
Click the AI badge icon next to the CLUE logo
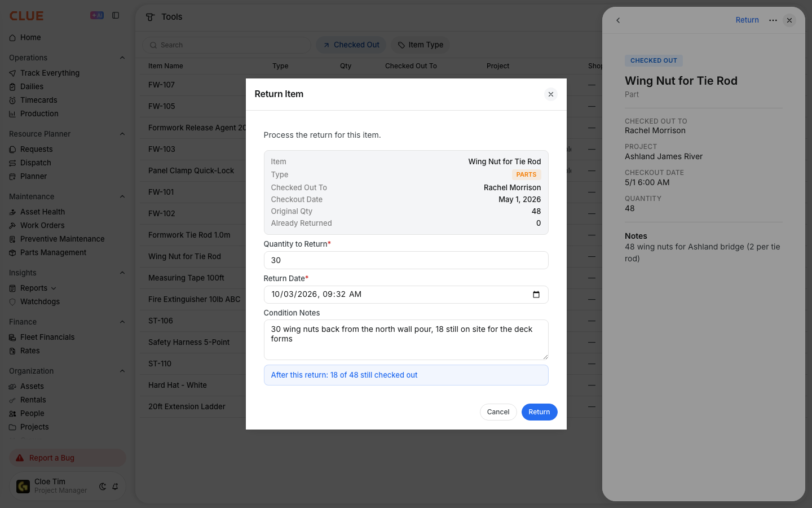[x=97, y=16]
